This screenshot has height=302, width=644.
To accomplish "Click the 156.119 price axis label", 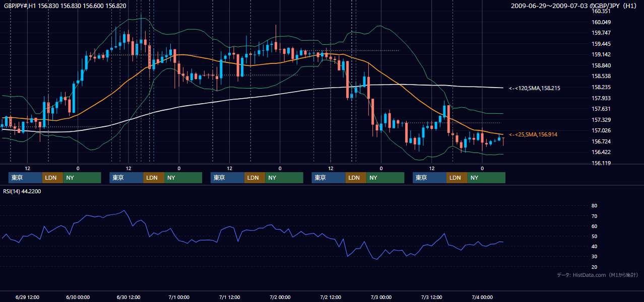I will (601, 163).
